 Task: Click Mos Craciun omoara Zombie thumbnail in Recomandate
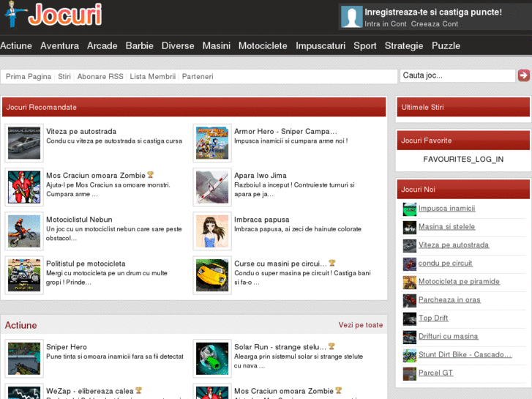pos(24,187)
